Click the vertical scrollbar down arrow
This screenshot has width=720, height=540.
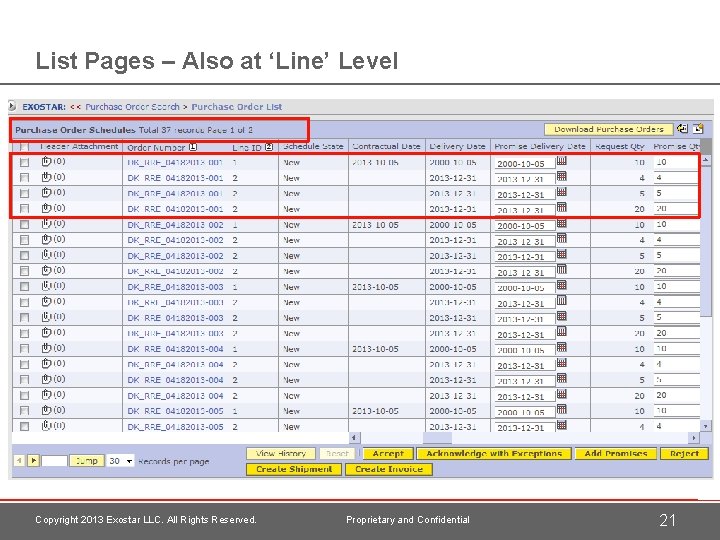(706, 426)
